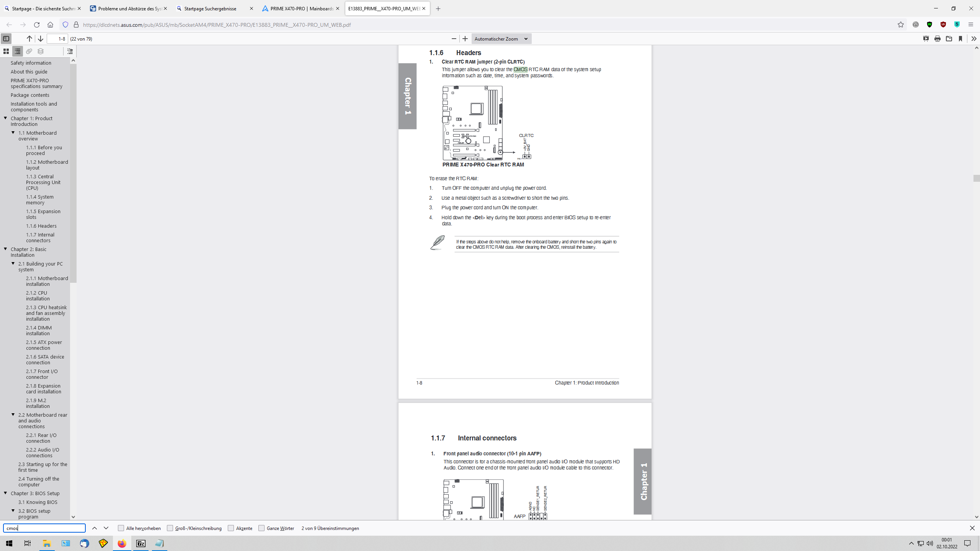This screenshot has height=551, width=980.
Task: Switch to the PRIME X470-PRO Mainboards tab
Action: (x=300, y=8)
